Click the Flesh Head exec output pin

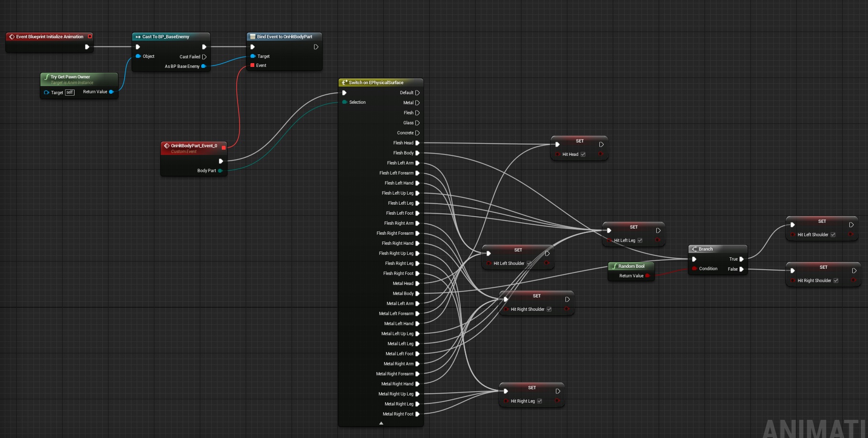(417, 143)
